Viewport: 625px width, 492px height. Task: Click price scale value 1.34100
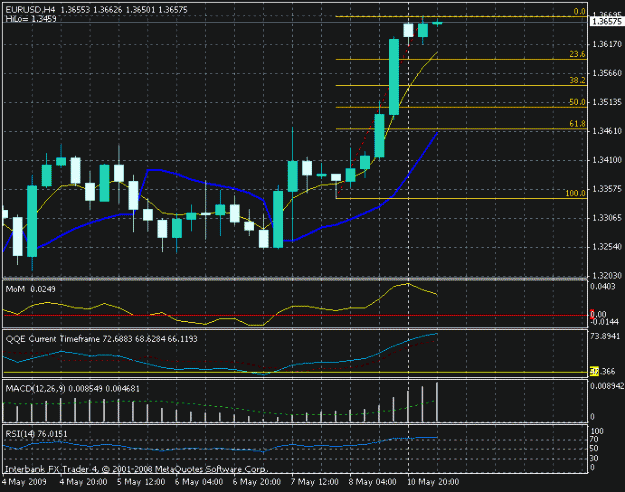pyautogui.click(x=607, y=160)
